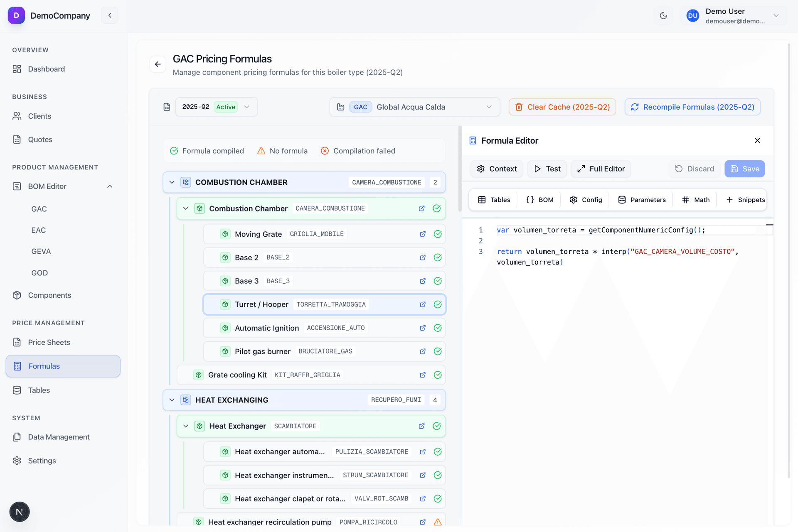Image resolution: width=798 pixels, height=532 pixels.
Task: Open the 2025-Q2 Active version dropdown
Action: pos(217,107)
